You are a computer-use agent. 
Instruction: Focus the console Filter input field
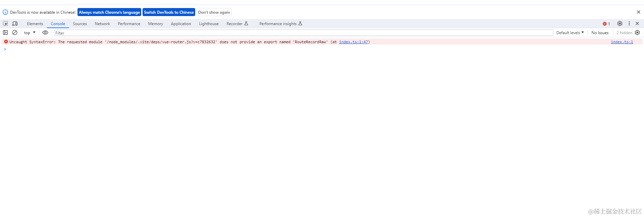[304, 33]
